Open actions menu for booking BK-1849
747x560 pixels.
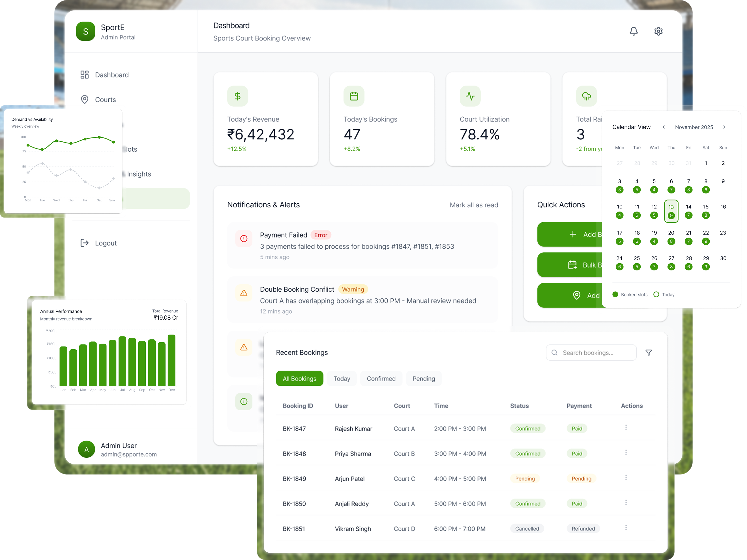pyautogui.click(x=626, y=477)
